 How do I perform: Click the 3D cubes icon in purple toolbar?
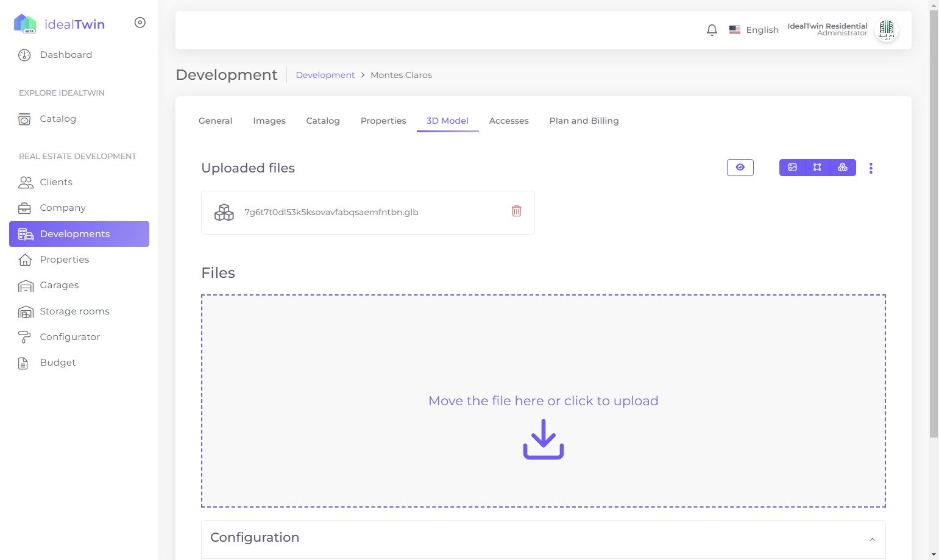[843, 168]
